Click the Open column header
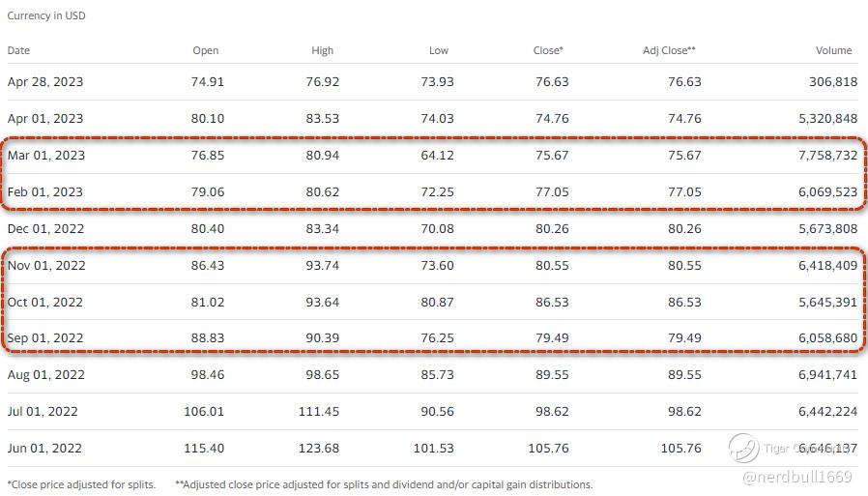Screen dimensions: 868x496 pos(206,50)
